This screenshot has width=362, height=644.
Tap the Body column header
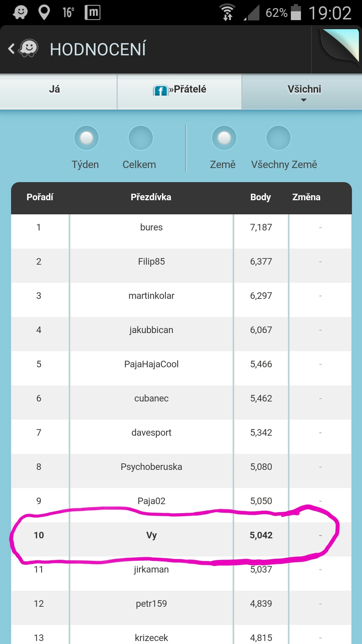coord(260,197)
